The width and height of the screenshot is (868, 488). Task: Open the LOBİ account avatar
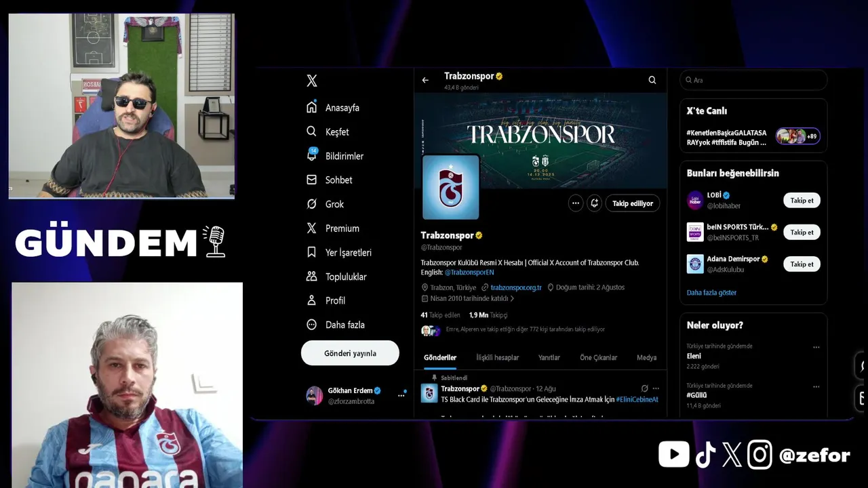pyautogui.click(x=695, y=200)
